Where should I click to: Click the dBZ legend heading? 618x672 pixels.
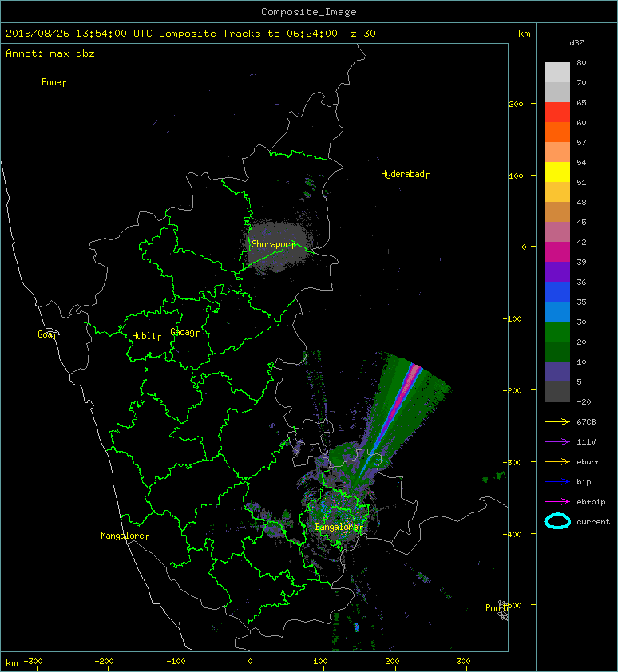tap(576, 43)
